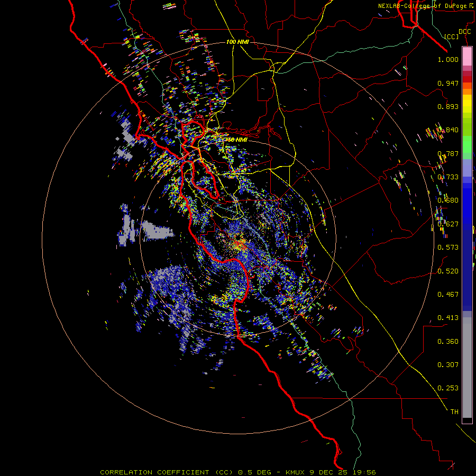Click the 0.253 color scale value
The width and height of the screenshot is (476, 476).
[x=448, y=388]
